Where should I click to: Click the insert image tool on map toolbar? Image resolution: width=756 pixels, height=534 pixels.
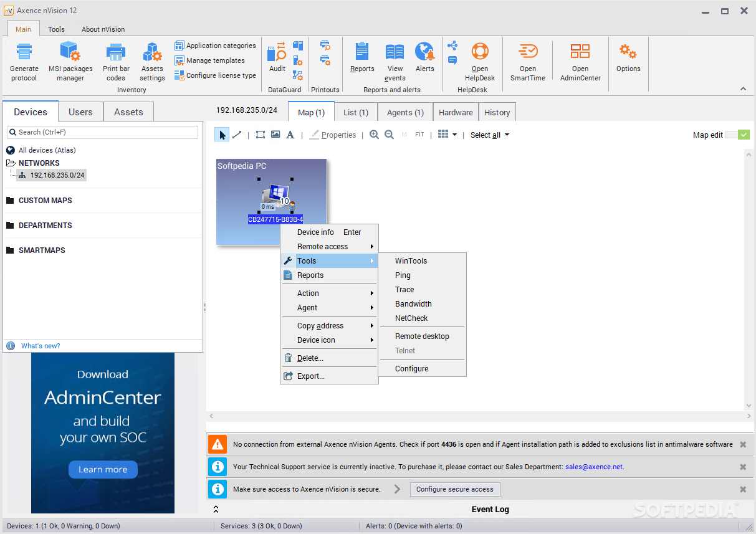(275, 135)
